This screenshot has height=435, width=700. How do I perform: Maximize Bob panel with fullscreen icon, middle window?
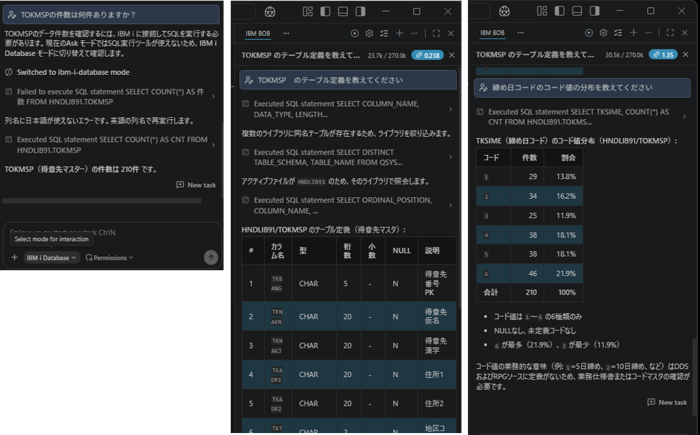pyautogui.click(x=436, y=33)
